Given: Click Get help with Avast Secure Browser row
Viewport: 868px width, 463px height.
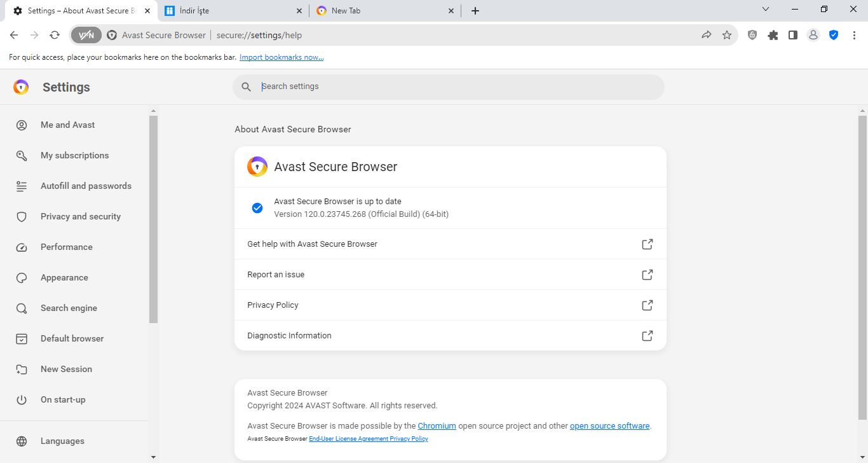Looking at the screenshot, I should 450,244.
